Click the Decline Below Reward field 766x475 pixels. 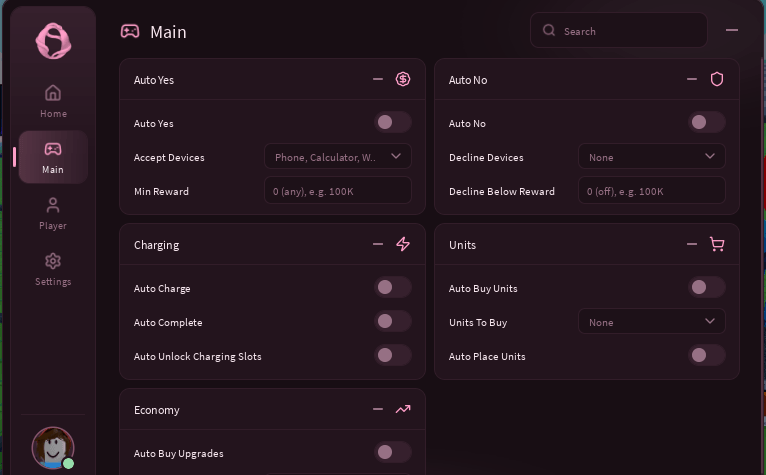[652, 191]
